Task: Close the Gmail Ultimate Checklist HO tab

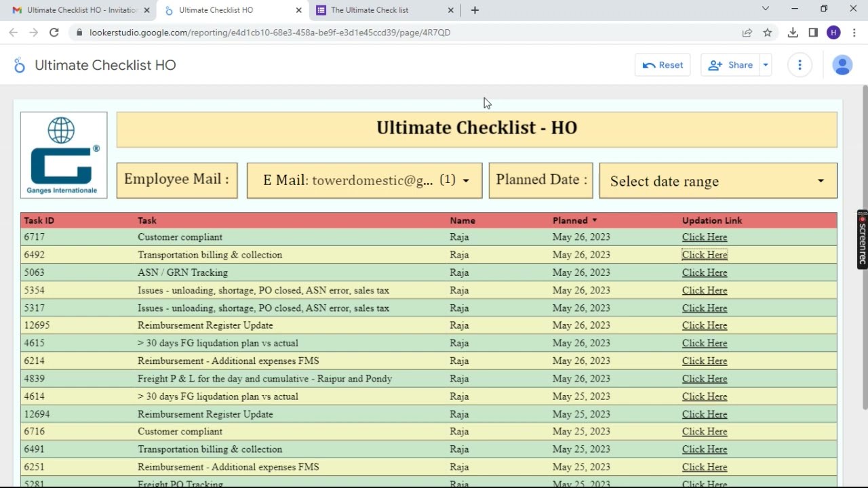Action: tap(146, 10)
